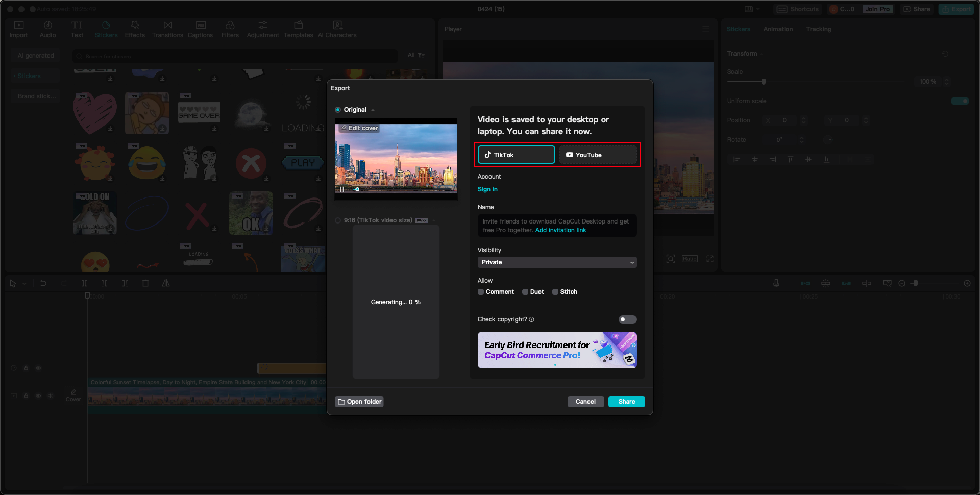Viewport: 980px width, 495px height.
Task: Select the Brand stickers category
Action: point(36,96)
